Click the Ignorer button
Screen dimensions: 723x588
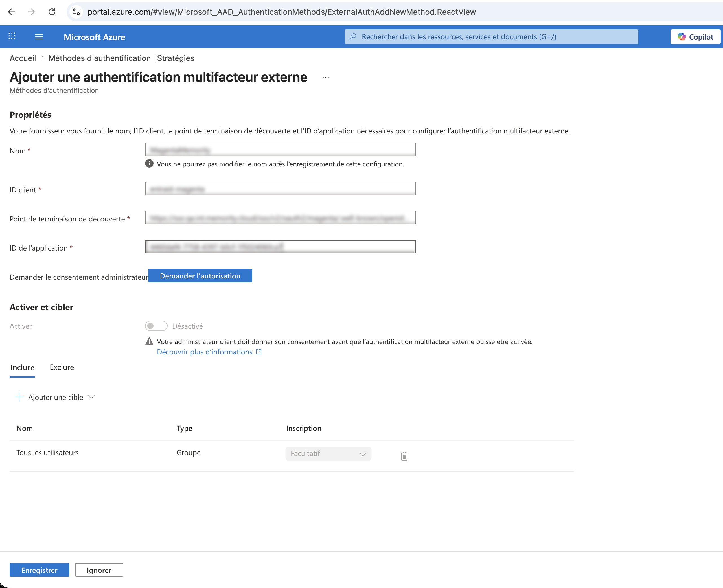coord(99,570)
